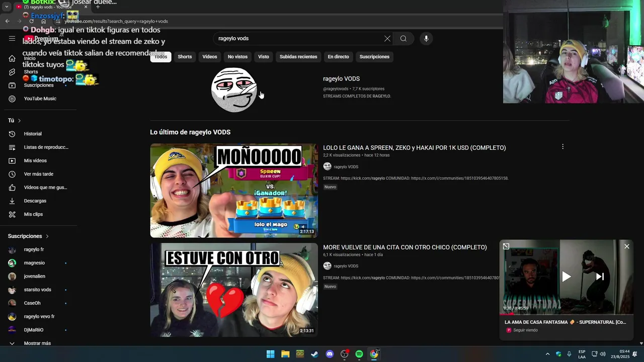Click the rageylo VODS channel avatar
This screenshot has height=362, width=644.
[234, 89]
